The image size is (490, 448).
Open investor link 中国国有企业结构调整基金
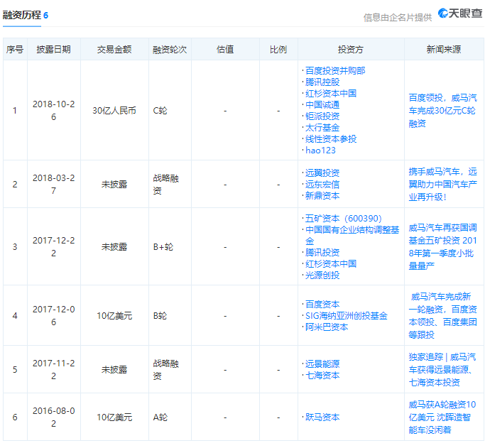pyautogui.click(x=352, y=235)
